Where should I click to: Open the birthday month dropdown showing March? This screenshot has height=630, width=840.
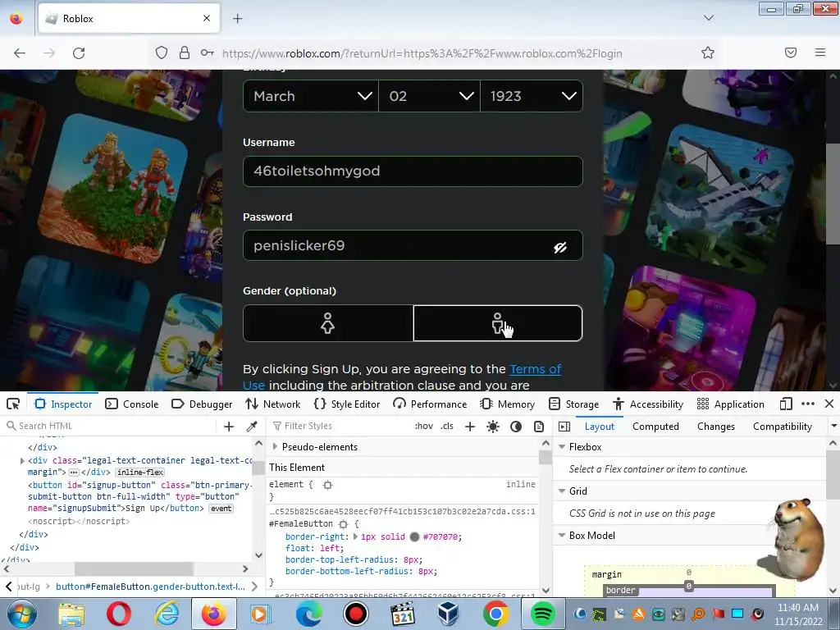[311, 96]
